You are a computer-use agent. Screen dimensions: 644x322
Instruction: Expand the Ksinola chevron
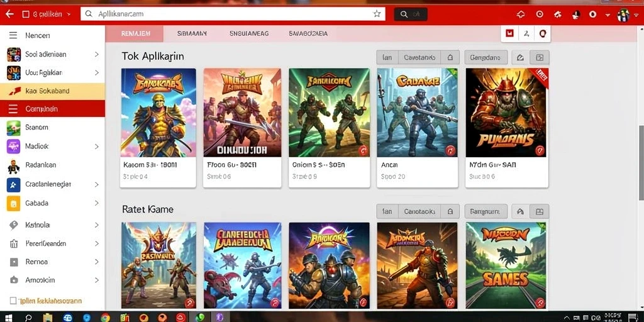(97, 225)
